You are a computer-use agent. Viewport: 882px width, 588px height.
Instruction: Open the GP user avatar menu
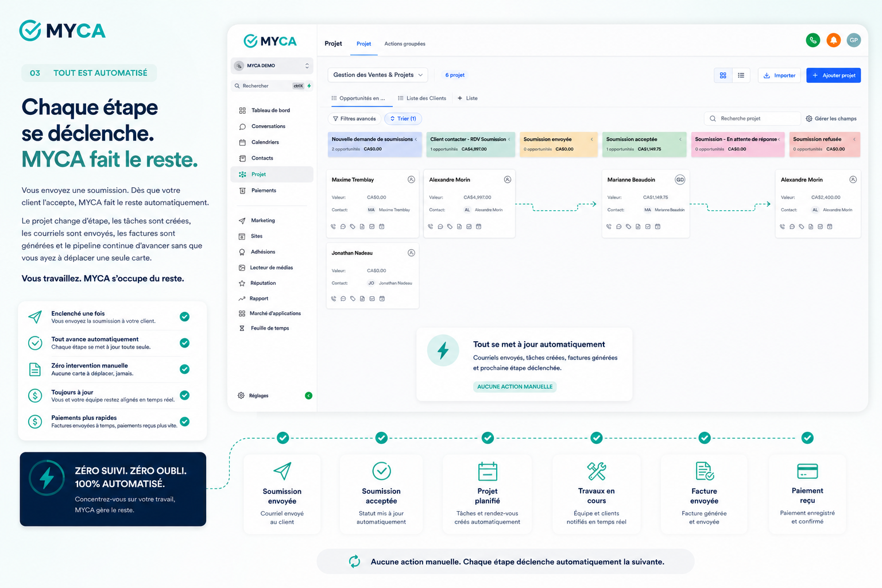click(854, 40)
